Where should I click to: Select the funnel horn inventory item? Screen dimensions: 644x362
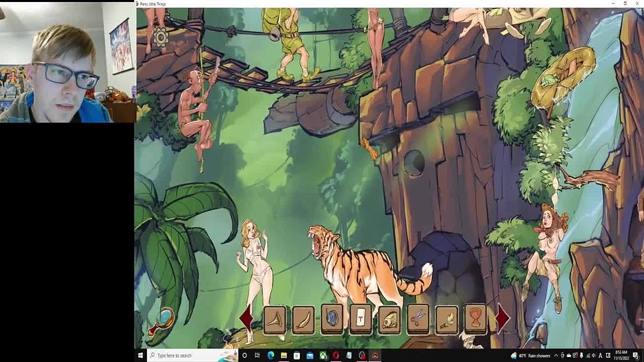275,319
